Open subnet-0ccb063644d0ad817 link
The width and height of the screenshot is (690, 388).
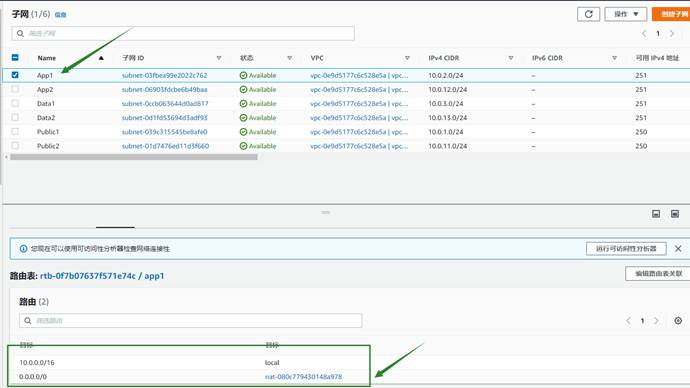coord(165,103)
